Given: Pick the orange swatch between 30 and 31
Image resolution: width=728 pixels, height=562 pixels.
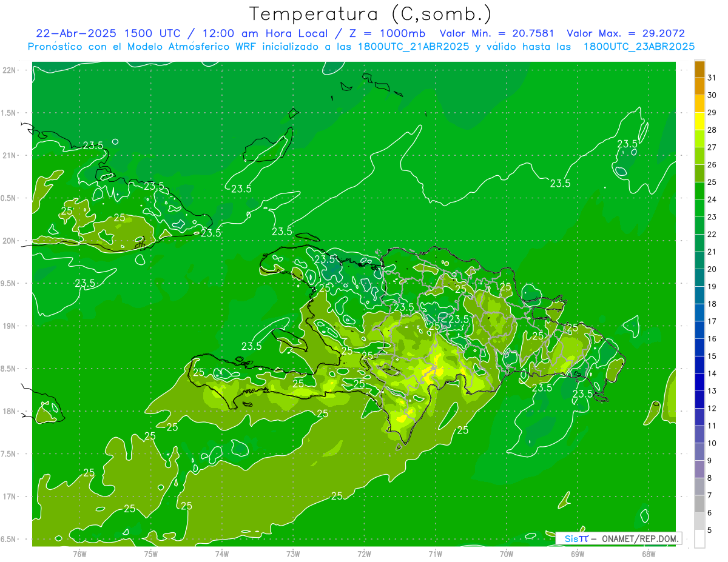Looking at the screenshot, I should (699, 86).
